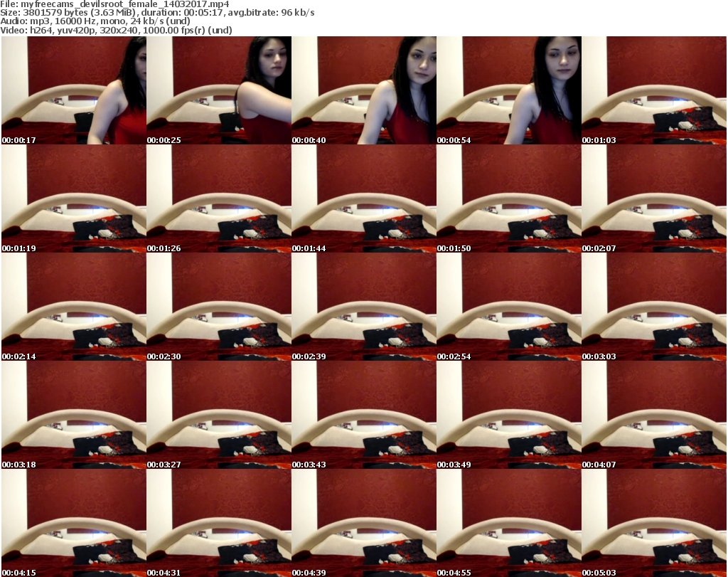Pick the frame labeled 00:02:30

[219, 307]
